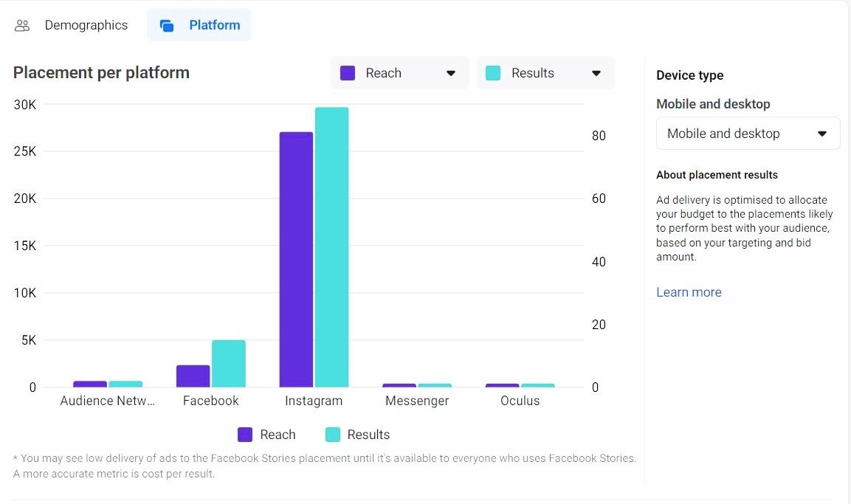Click the Oculus axis label

coord(520,401)
